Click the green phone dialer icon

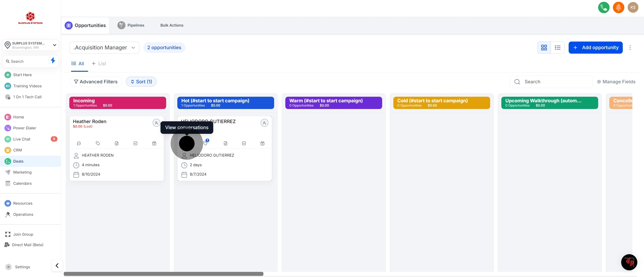tap(604, 8)
